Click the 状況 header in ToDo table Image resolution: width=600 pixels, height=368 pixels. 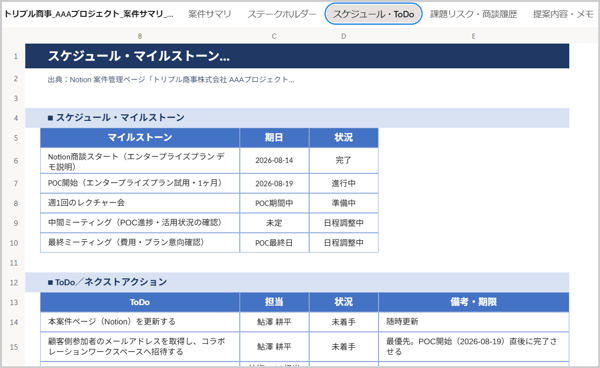(343, 302)
